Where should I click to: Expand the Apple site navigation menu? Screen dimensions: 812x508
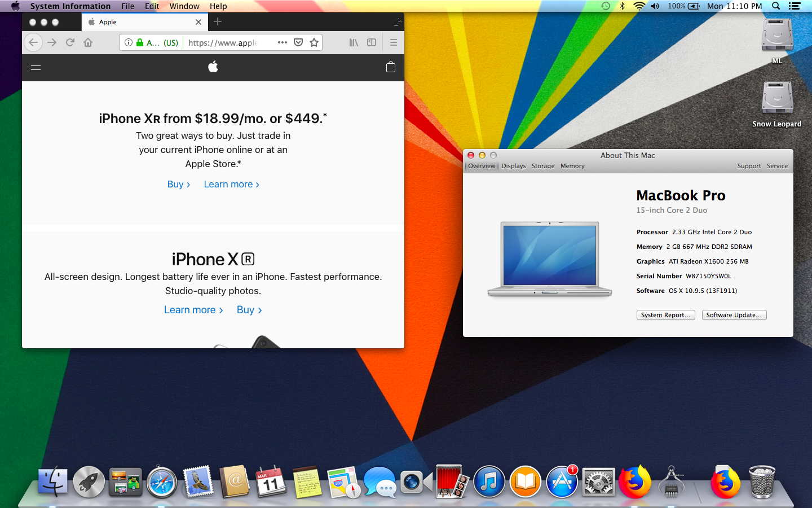tap(36, 68)
